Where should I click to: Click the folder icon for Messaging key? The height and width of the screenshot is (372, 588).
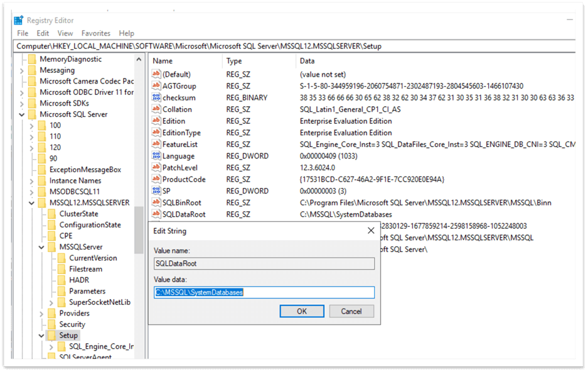32,70
